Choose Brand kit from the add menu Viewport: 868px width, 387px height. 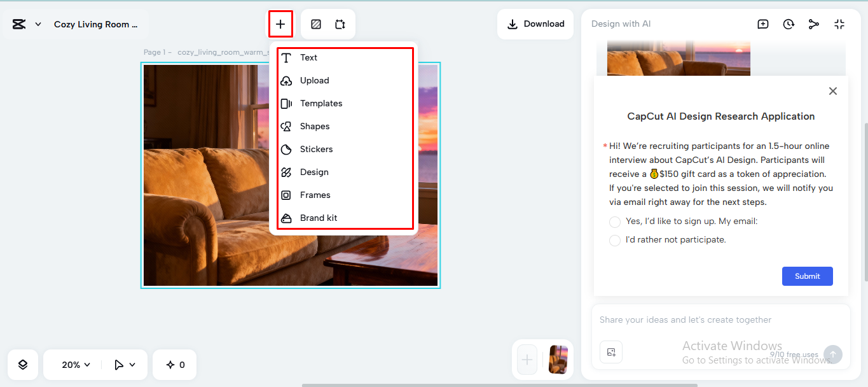(x=317, y=218)
